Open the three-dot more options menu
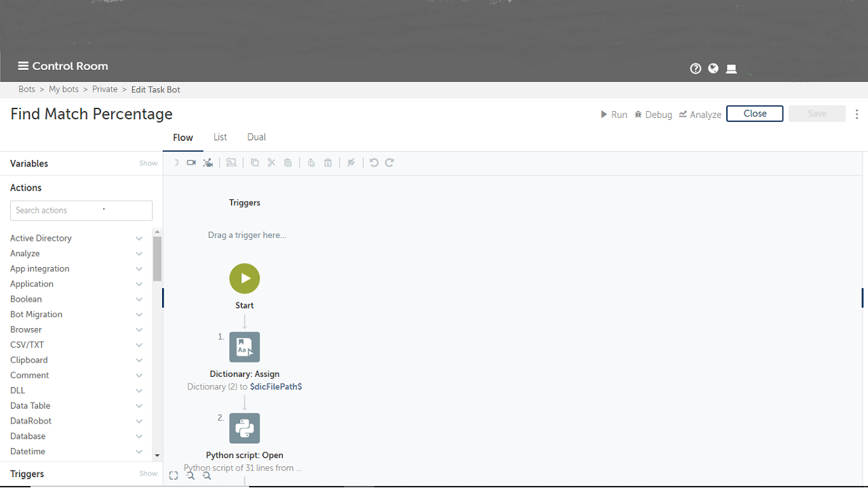The image size is (868, 488). pos(857,114)
